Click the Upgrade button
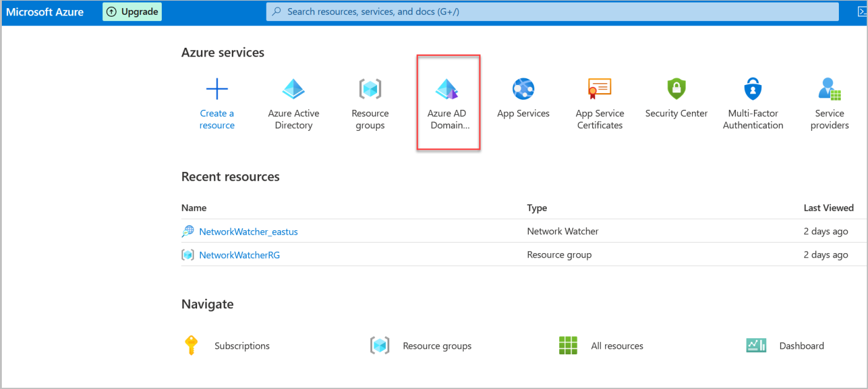 (x=132, y=12)
